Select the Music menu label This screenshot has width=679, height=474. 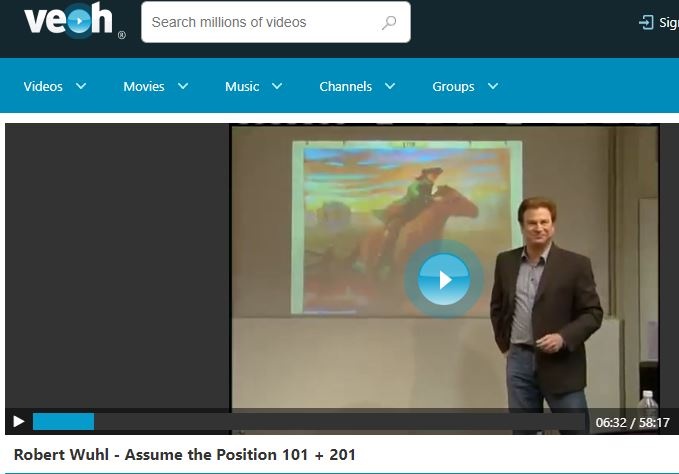click(x=242, y=86)
